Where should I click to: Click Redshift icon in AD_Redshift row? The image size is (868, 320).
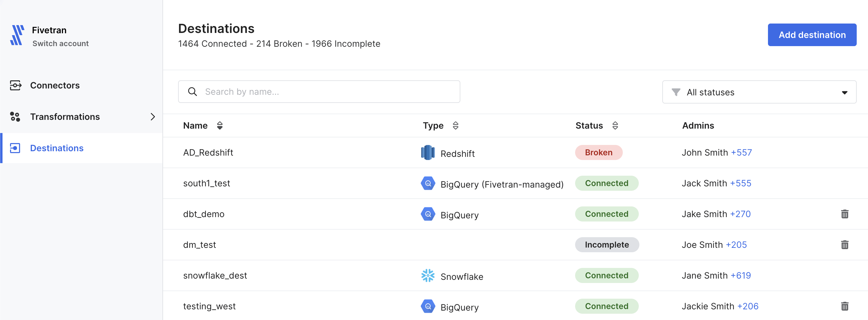(x=428, y=152)
